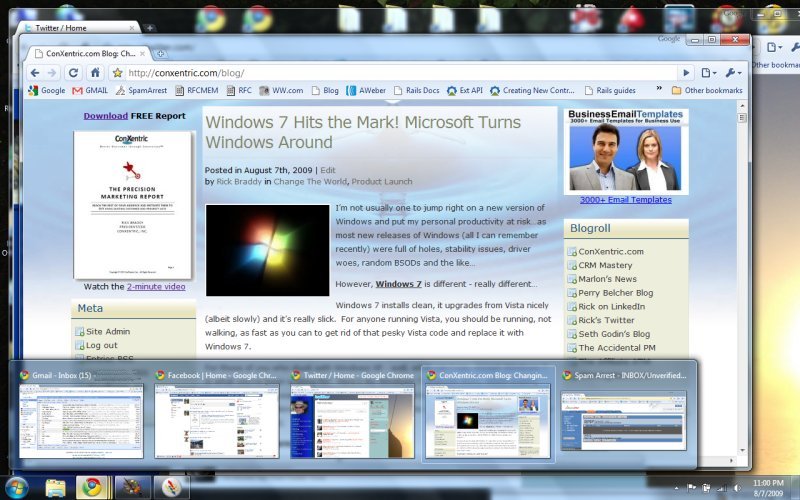800x500 pixels.
Task: Open the RFCMEM bookmark
Action: coord(197,90)
